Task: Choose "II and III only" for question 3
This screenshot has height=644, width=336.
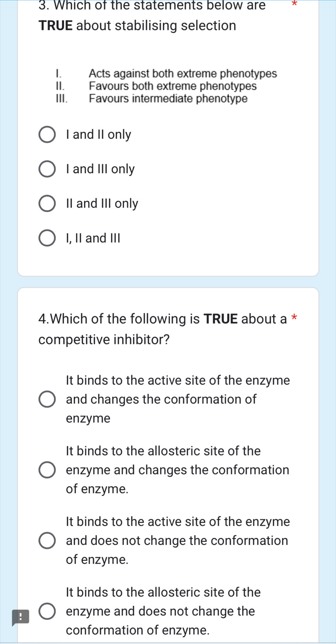Action: pyautogui.click(x=47, y=204)
